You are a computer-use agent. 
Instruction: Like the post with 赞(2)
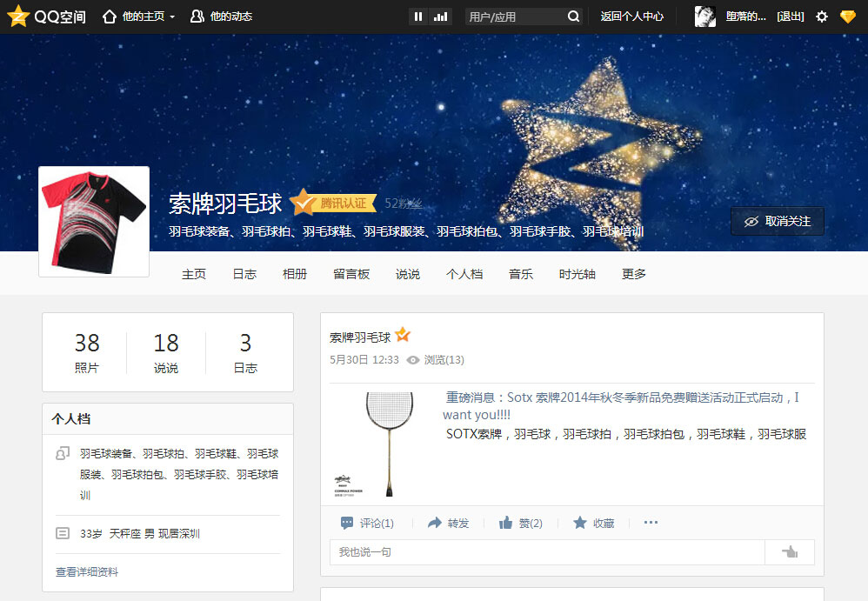(520, 523)
